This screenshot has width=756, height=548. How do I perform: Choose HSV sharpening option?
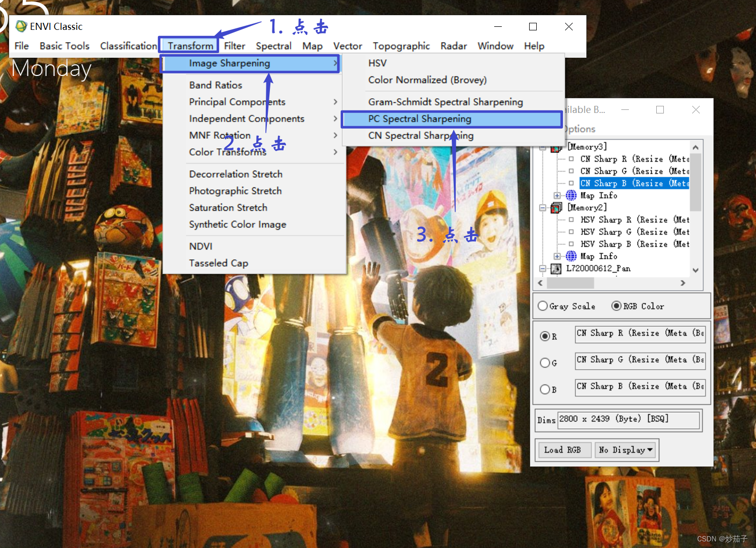point(377,63)
